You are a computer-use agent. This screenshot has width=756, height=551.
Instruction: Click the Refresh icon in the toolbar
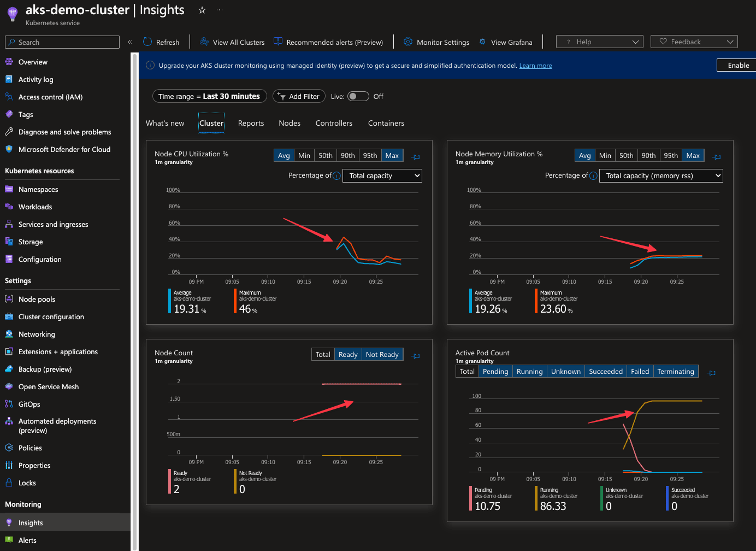146,42
